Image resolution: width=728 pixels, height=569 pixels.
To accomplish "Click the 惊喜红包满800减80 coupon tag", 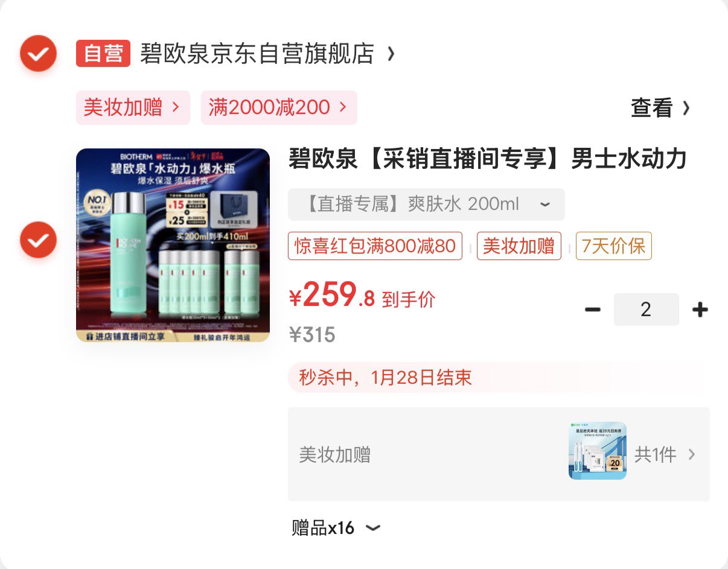I will [x=375, y=246].
